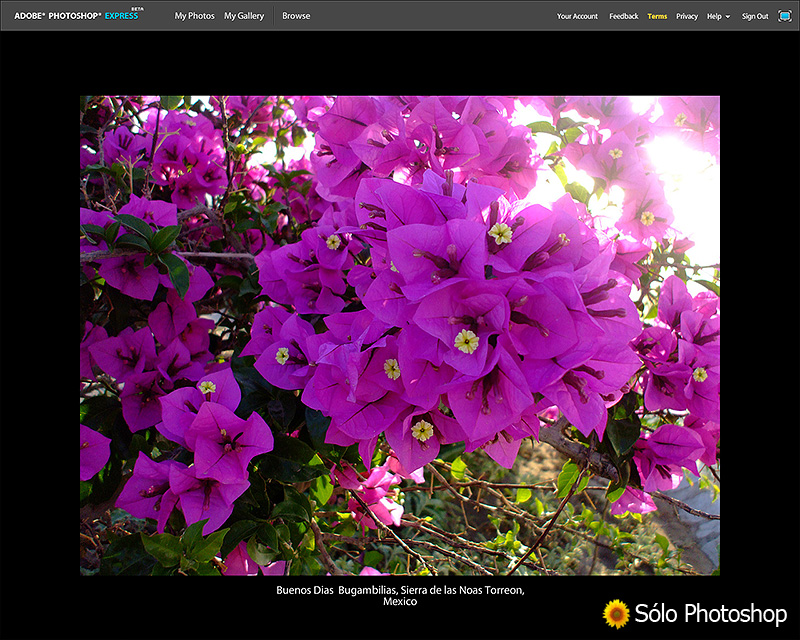
Task: Click Sign Out to log off
Action: (756, 16)
